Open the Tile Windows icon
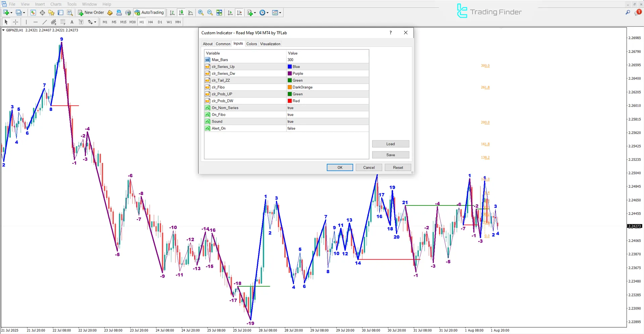The height and width of the screenshot is (334, 644). 219,12
